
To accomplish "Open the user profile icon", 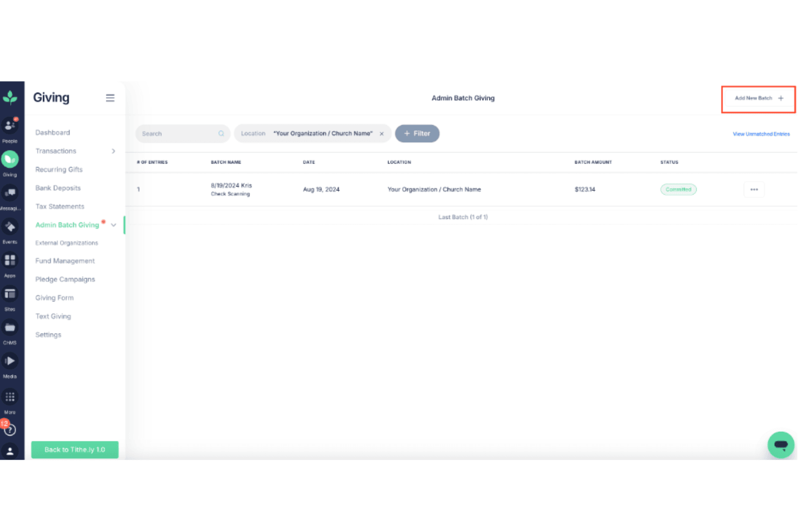I will [x=10, y=451].
